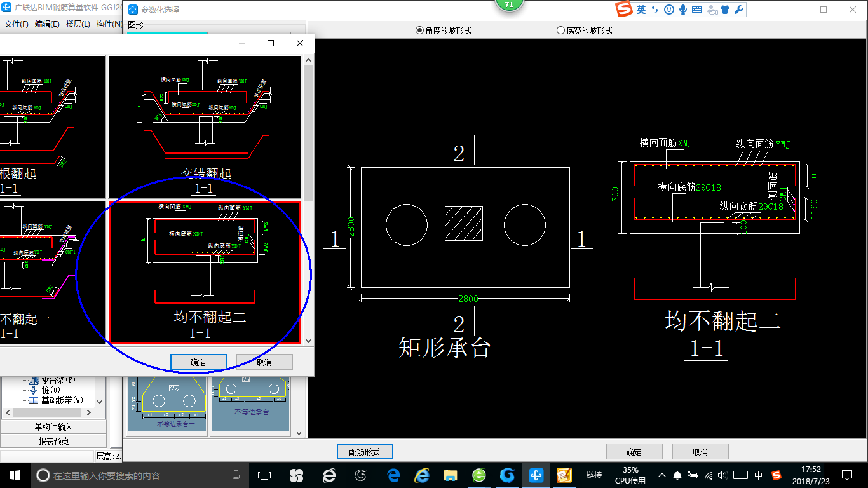Launch the grey Internet Explorer taskbar icon
868x488 pixels.
tap(329, 475)
